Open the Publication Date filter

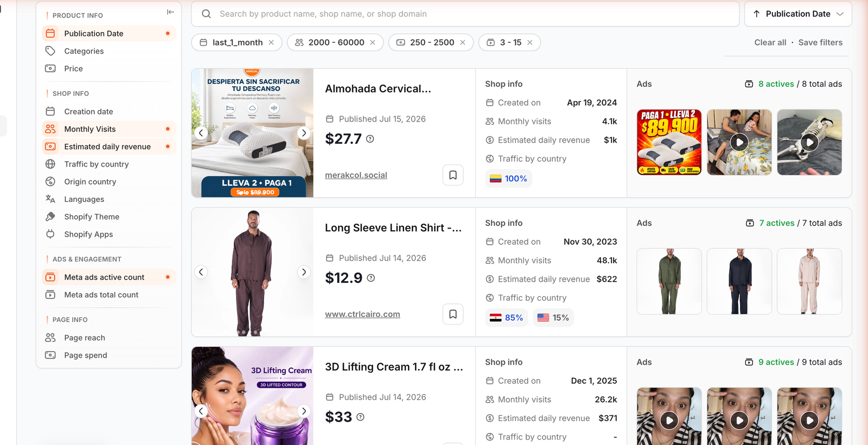point(109,33)
